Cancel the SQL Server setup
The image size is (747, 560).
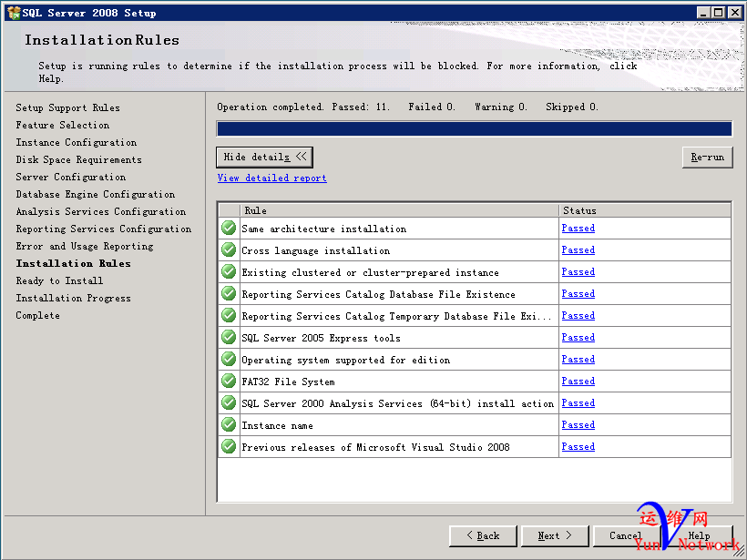pos(627,536)
